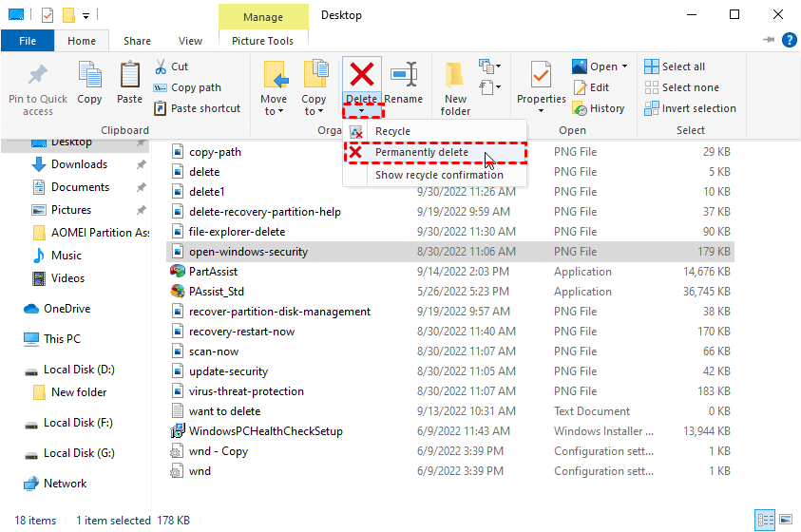The height and width of the screenshot is (532, 801).
Task: Click Properties icon in Quick Access Toolbar
Action: pos(47,15)
